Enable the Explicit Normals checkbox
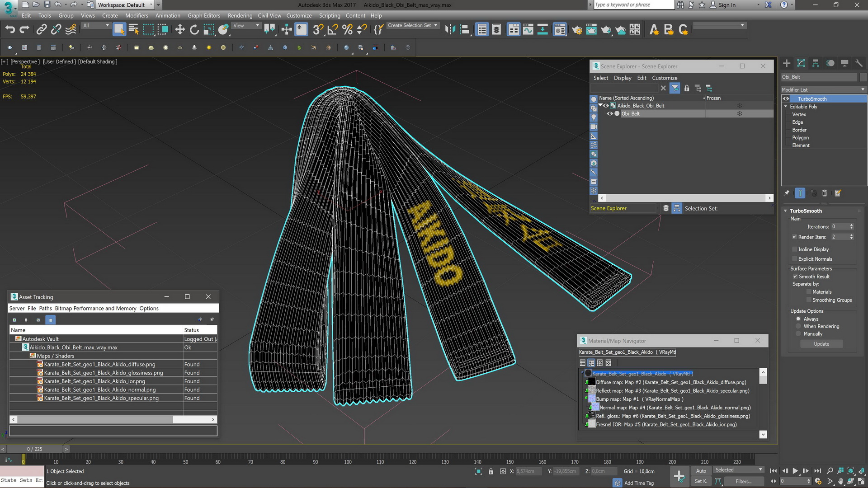The image size is (868, 488). (x=794, y=259)
